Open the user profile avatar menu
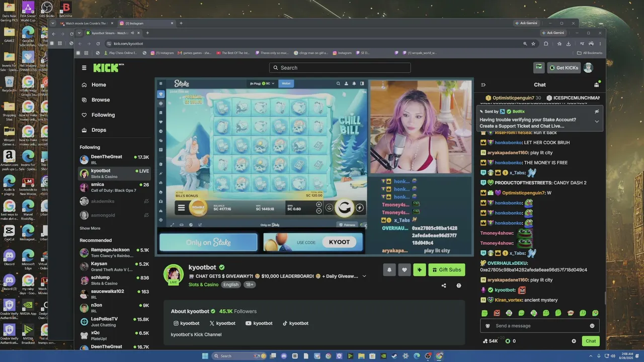This screenshot has width=644, height=362. coord(588,67)
